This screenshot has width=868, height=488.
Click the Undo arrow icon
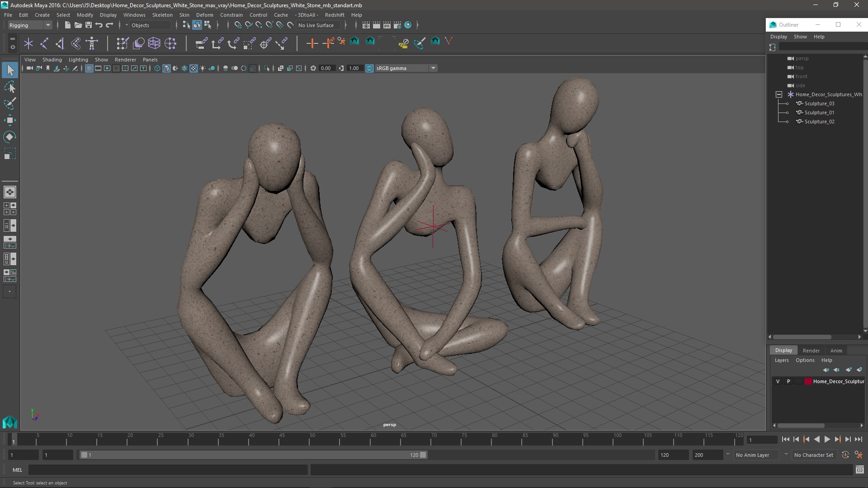[99, 25]
